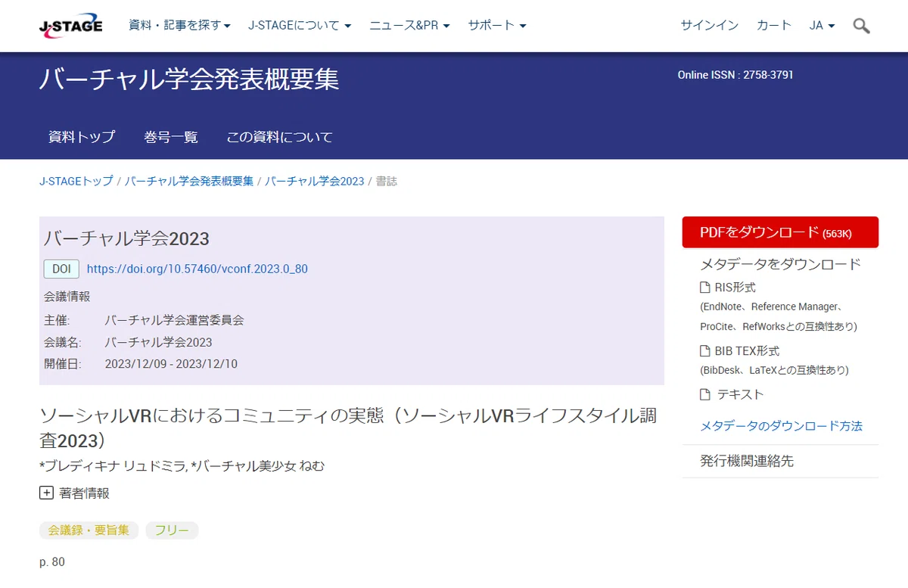Select 資料トップ tab

(x=82, y=137)
